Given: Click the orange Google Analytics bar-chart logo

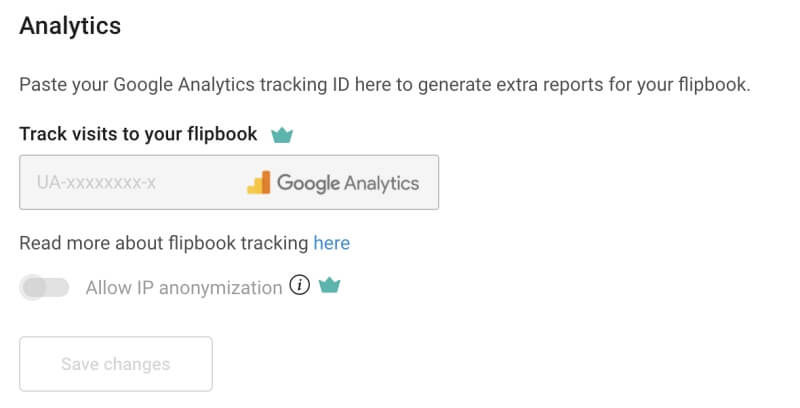Looking at the screenshot, I should click(259, 183).
